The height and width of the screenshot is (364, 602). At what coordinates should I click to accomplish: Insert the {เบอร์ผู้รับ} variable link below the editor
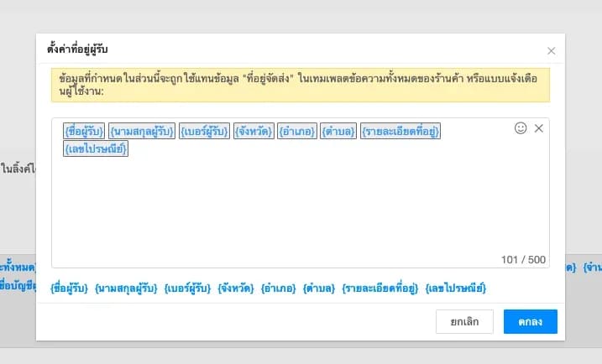pos(187,288)
